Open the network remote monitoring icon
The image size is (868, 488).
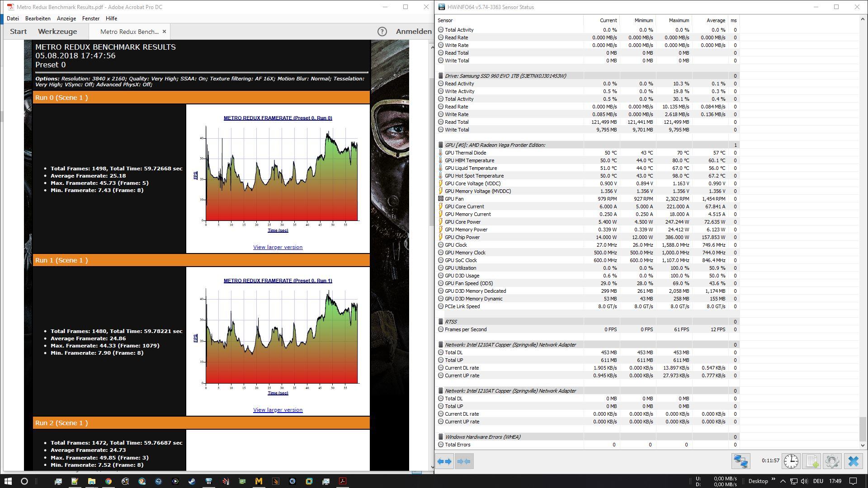pos(741,461)
